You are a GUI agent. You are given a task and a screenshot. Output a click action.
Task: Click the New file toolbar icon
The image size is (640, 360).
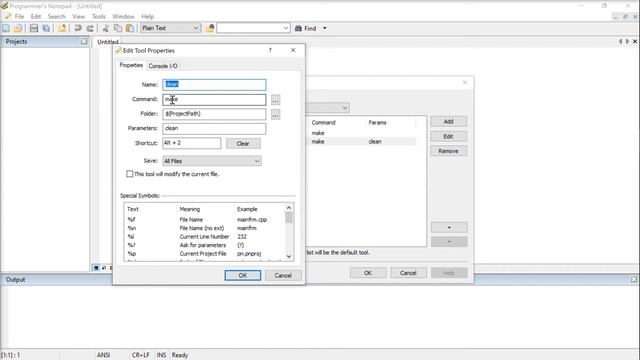point(6,28)
